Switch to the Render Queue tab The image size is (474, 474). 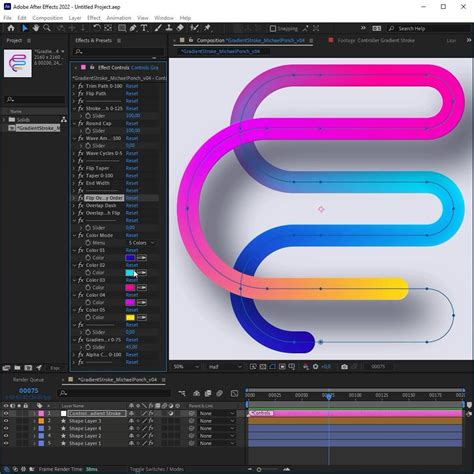[x=28, y=380]
